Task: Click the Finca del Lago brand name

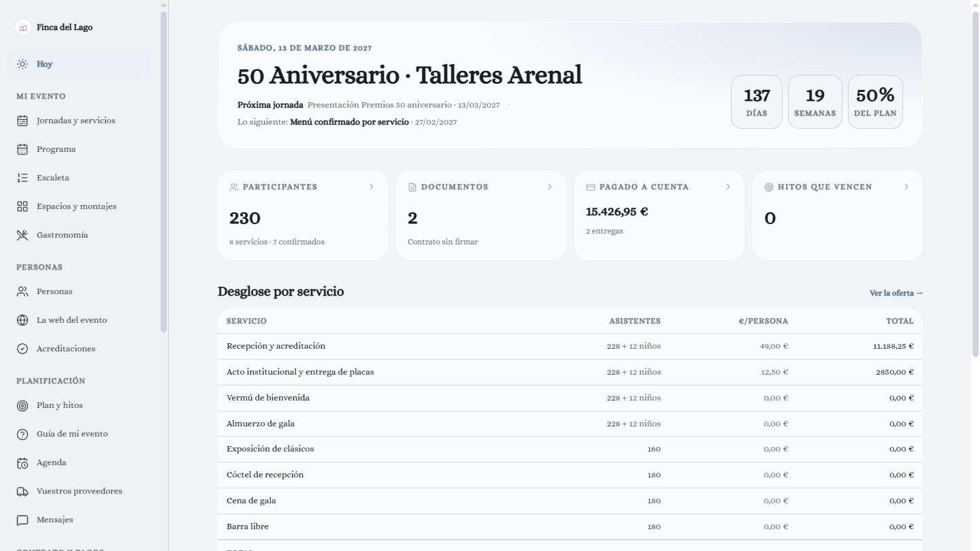Action: coord(65,27)
